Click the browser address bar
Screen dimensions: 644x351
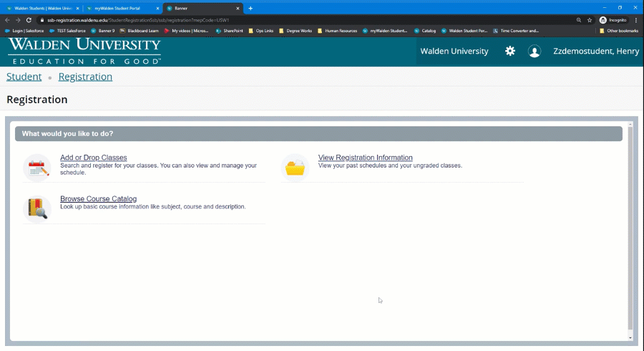[304, 20]
